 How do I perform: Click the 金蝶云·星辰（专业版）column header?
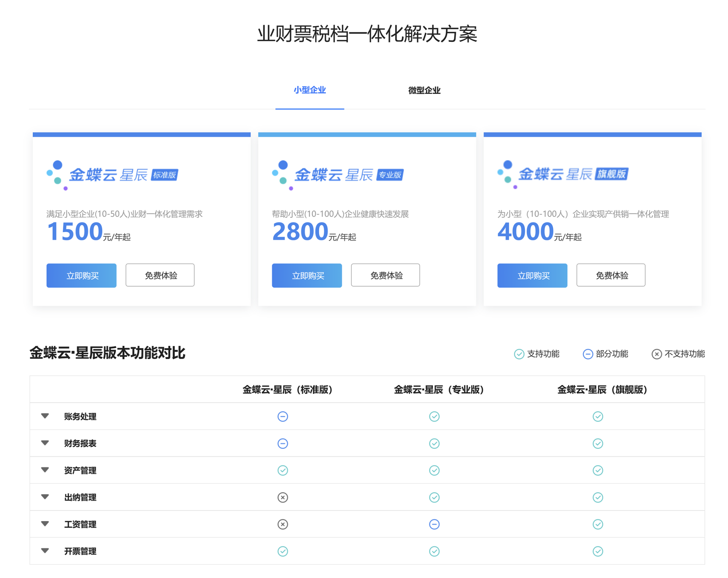pos(439,390)
